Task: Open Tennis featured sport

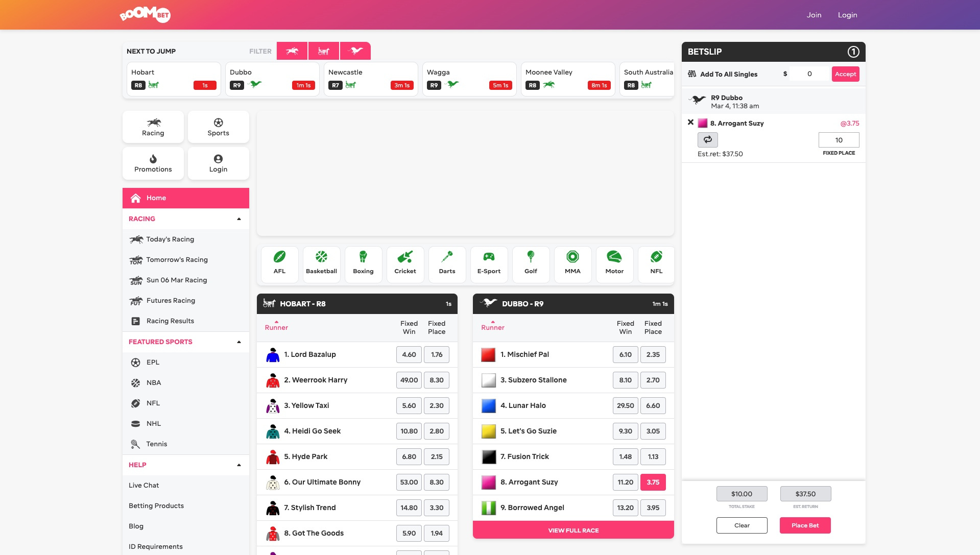Action: click(186, 444)
